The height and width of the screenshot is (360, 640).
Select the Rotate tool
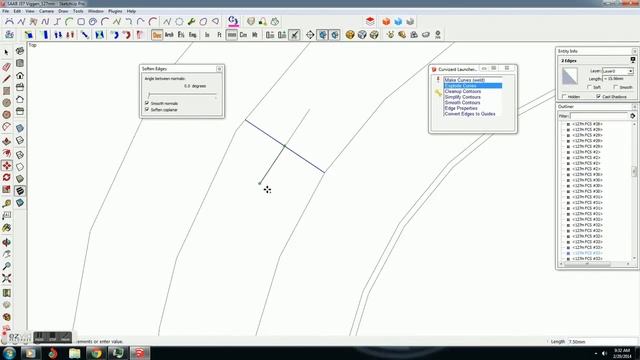pyautogui.click(x=6, y=178)
